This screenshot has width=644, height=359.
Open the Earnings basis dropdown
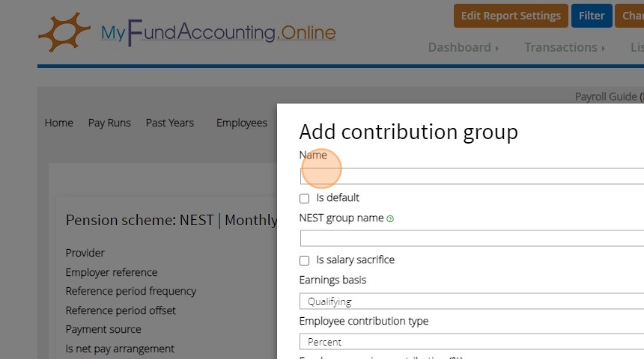coord(472,301)
